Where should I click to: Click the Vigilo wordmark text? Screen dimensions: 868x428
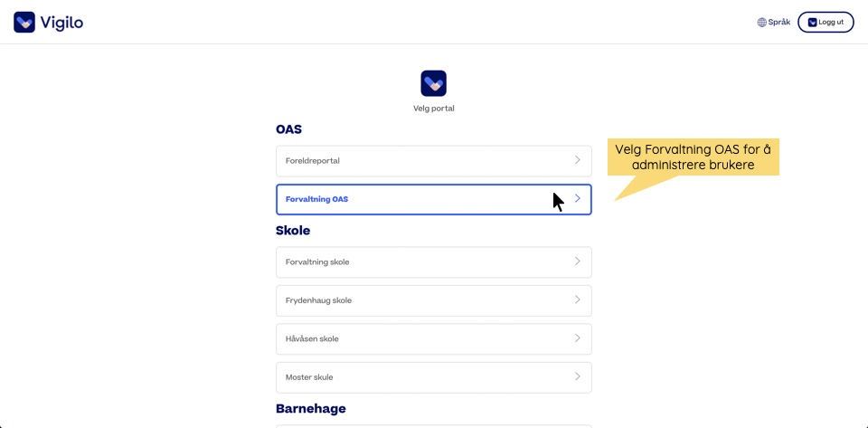[61, 23]
